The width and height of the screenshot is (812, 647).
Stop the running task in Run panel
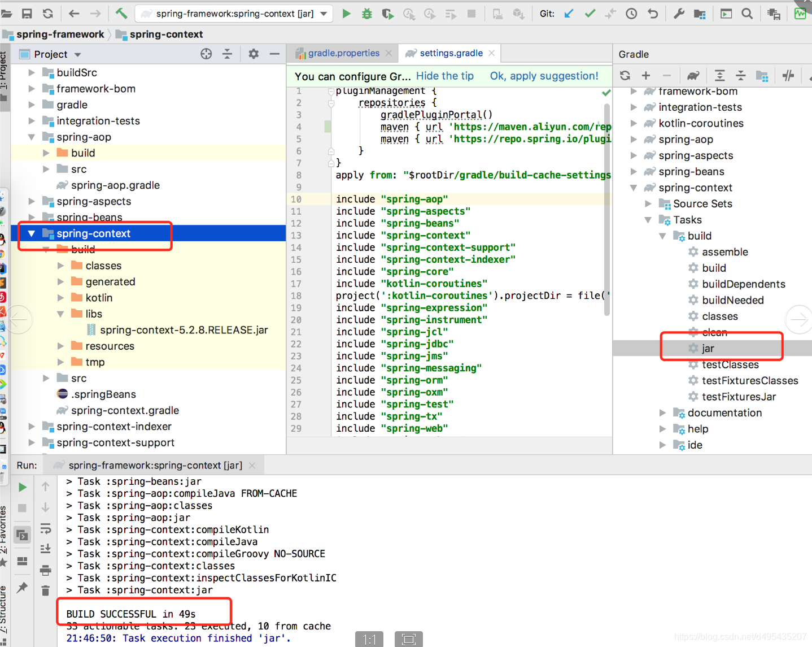coord(23,508)
